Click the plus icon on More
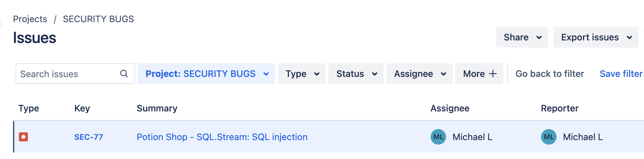644x159 pixels. [493, 74]
